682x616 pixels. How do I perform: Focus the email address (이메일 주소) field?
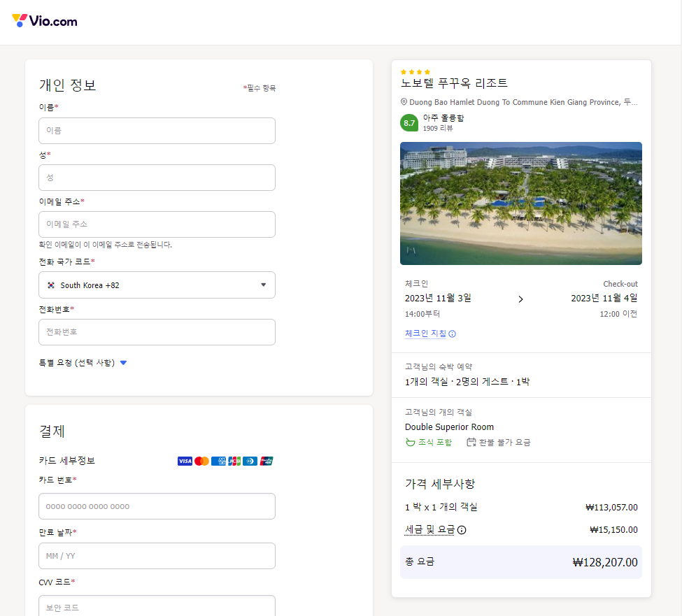point(157,224)
